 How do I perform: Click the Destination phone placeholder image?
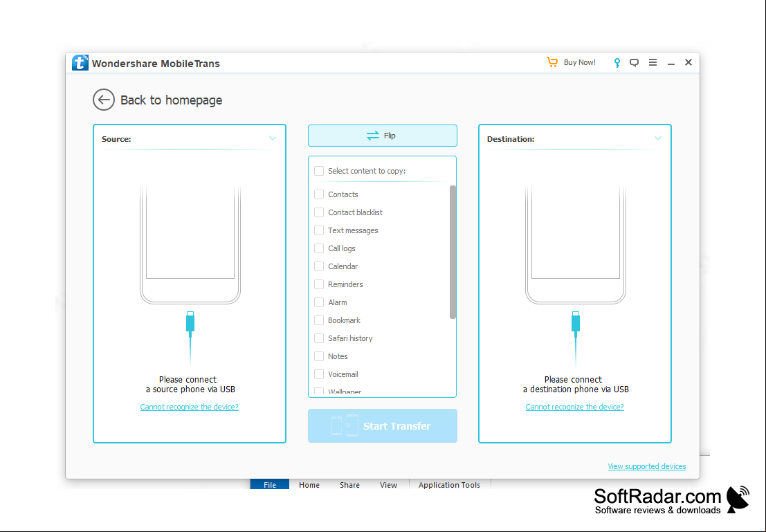pyautogui.click(x=576, y=244)
